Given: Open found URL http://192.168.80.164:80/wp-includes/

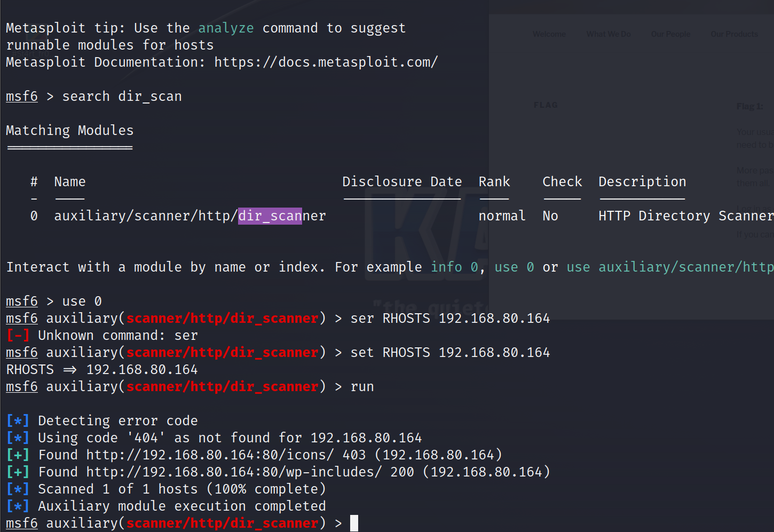Looking at the screenshot, I should pyautogui.click(x=234, y=472).
